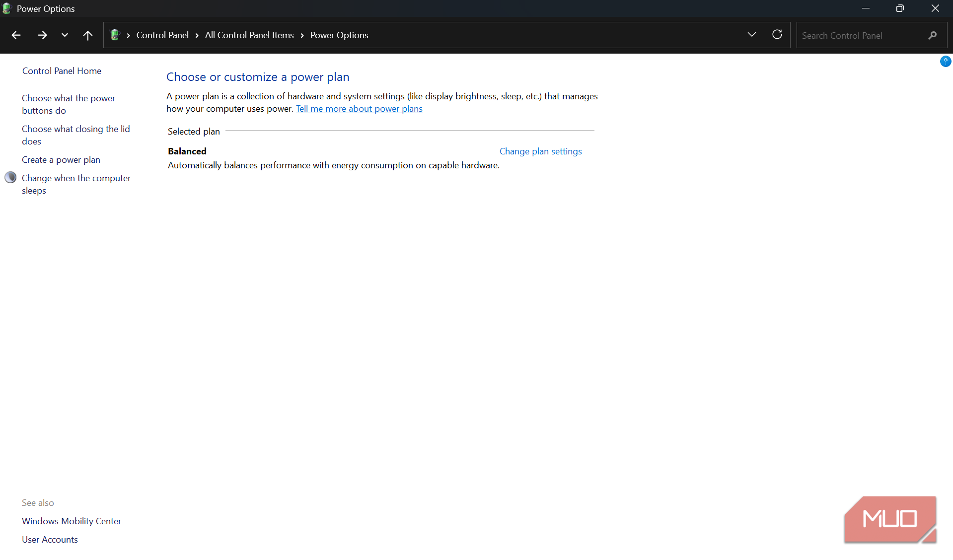Screen dimensions: 953x560
Task: Expand chevron after All Control Panel Items
Action: pyautogui.click(x=302, y=35)
